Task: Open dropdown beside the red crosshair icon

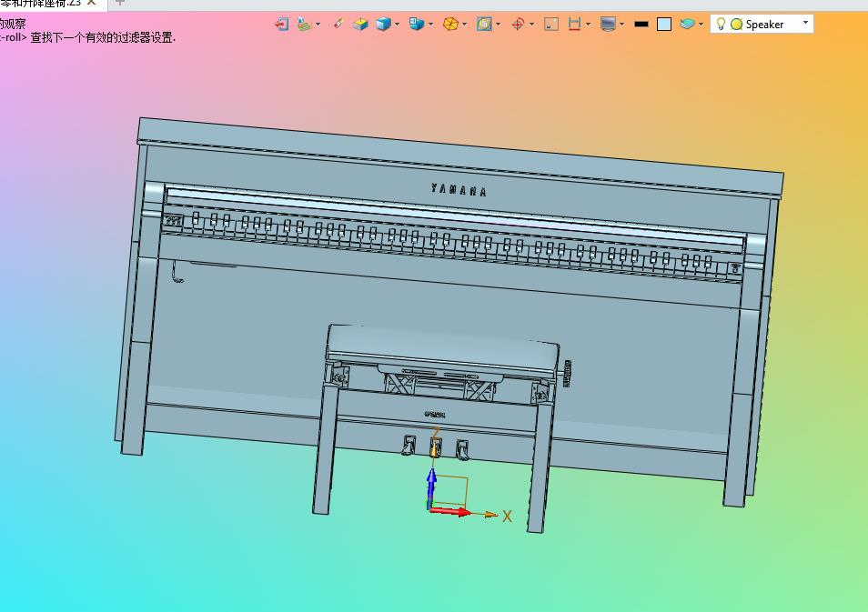Action: tap(532, 24)
